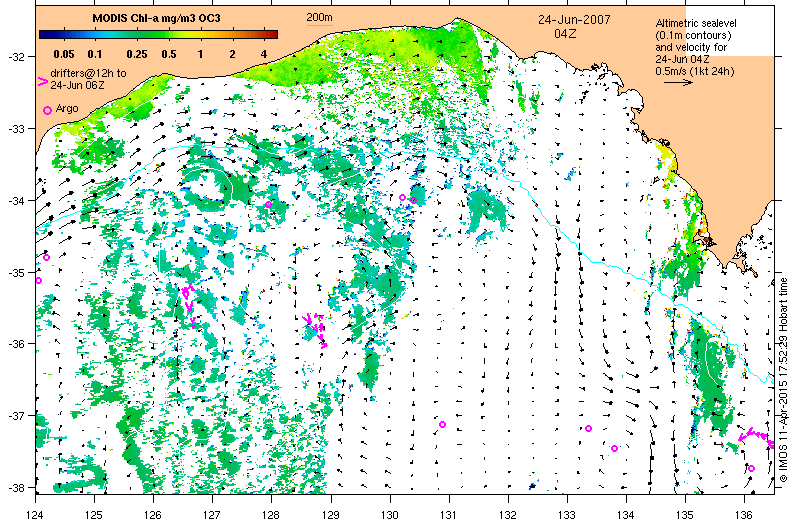Click the 132 longitude axis label
800x520 pixels.
click(508, 514)
